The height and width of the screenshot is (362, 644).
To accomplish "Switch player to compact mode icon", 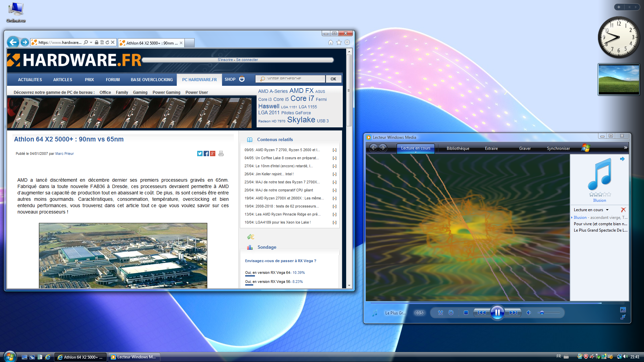I will point(623,317).
